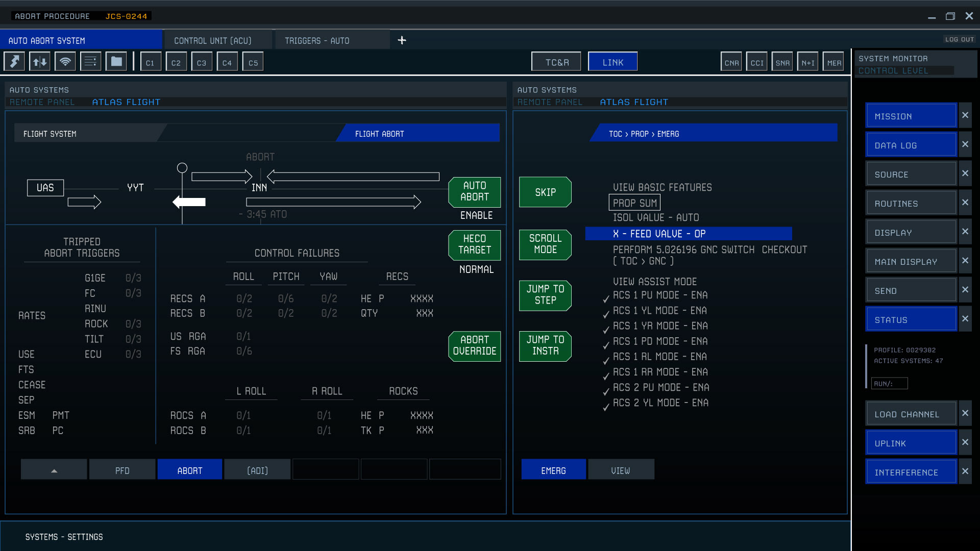Click the wireless signal icon
This screenshot has width=980, height=551.
point(65,62)
